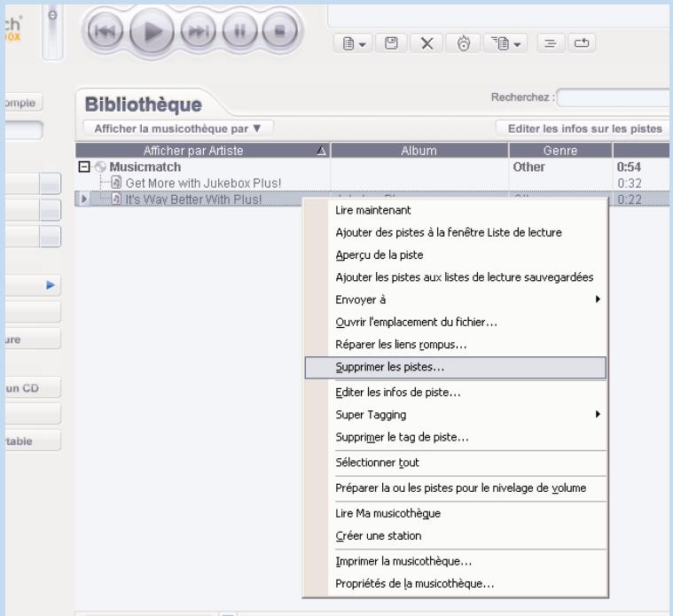Image resolution: width=673 pixels, height=616 pixels.
Task: Open the Envoyer à submenu
Action: tap(456, 300)
